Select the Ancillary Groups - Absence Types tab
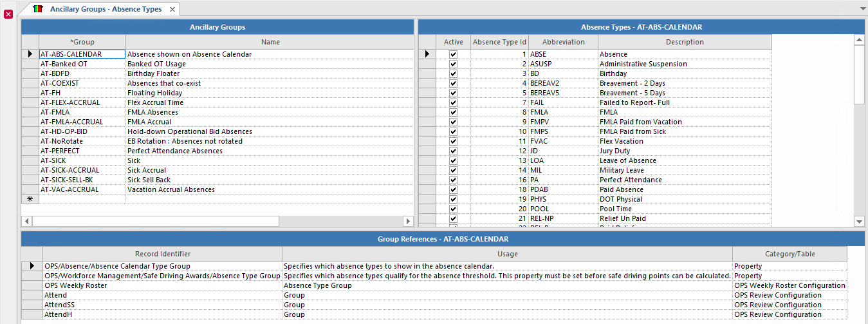 [x=106, y=10]
